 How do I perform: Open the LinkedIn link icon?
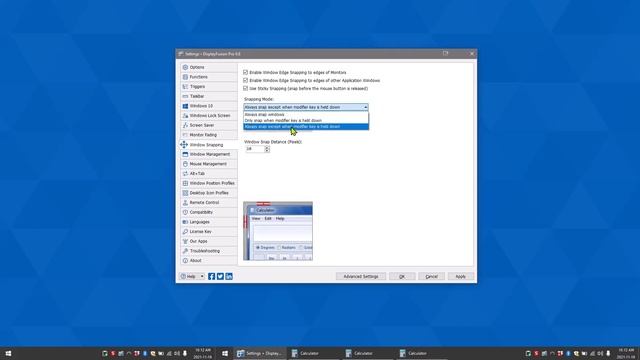229,276
